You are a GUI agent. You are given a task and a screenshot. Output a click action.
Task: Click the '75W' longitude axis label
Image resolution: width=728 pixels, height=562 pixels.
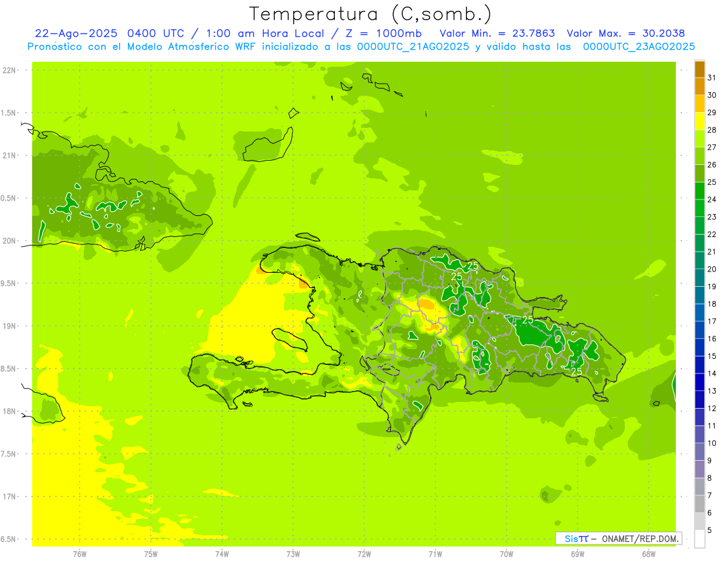click(x=150, y=554)
